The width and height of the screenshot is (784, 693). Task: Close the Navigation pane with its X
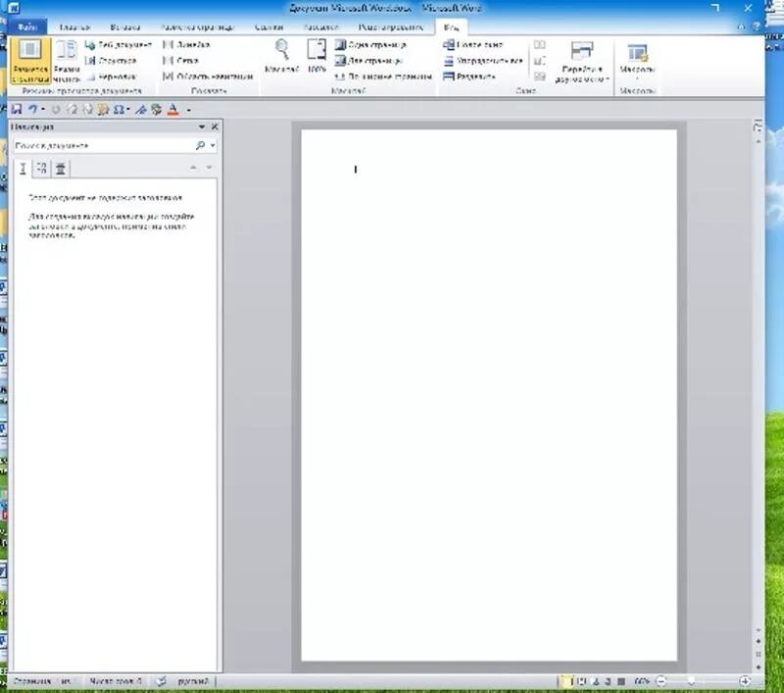(x=215, y=127)
